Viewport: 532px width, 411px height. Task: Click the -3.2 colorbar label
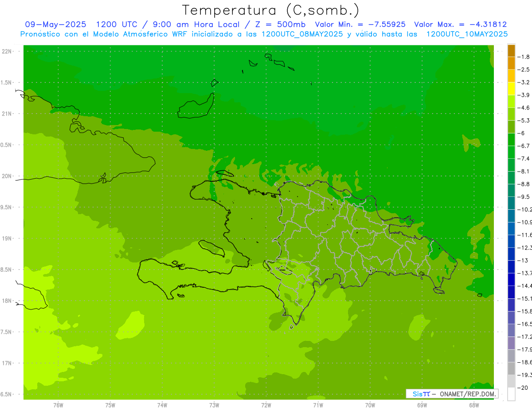tap(524, 82)
